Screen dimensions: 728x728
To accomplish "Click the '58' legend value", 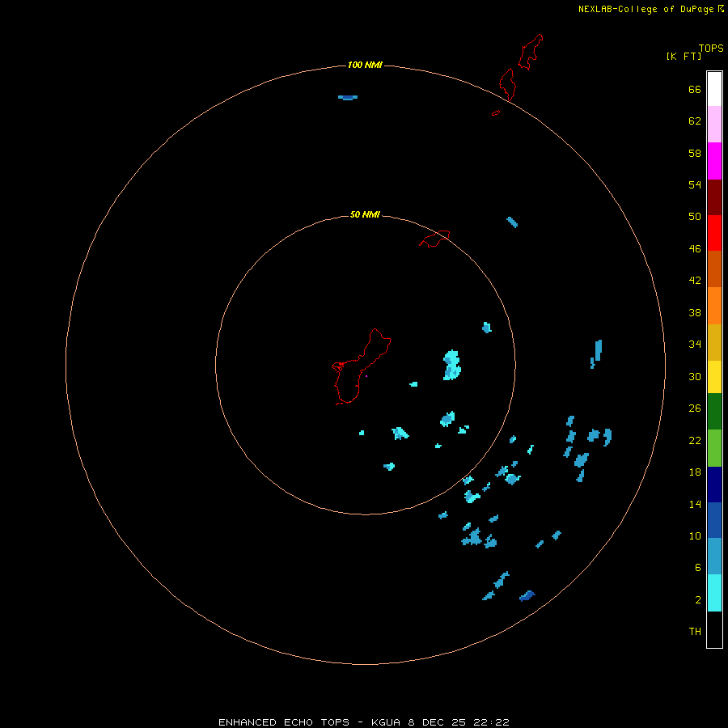I will [695, 153].
